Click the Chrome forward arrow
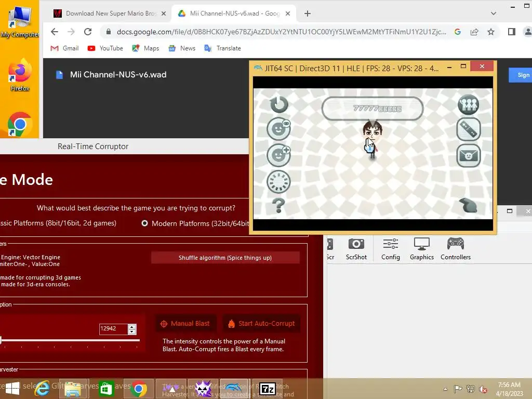The height and width of the screenshot is (399, 532). click(x=71, y=32)
